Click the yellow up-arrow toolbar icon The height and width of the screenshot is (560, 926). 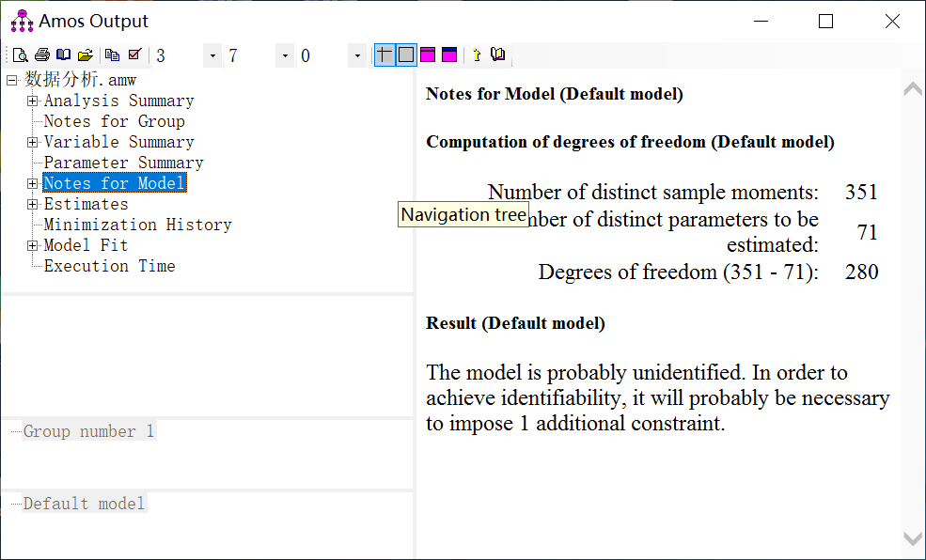pyautogui.click(x=477, y=54)
